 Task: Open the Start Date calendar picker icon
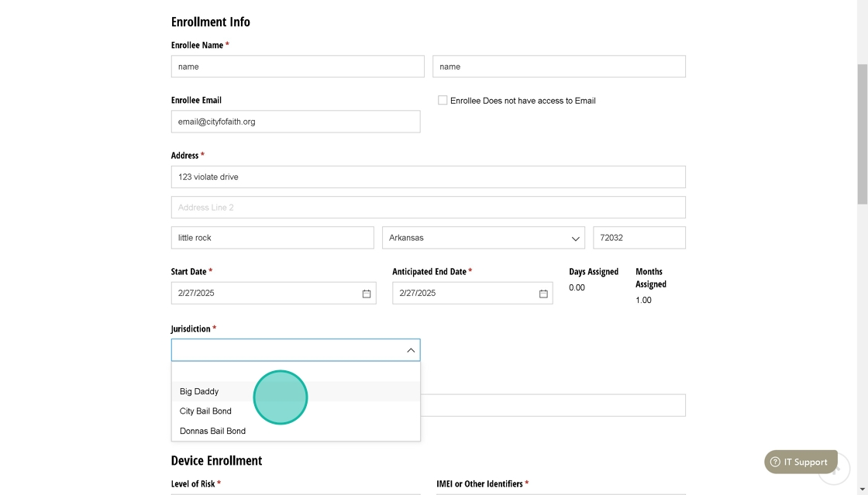click(367, 294)
